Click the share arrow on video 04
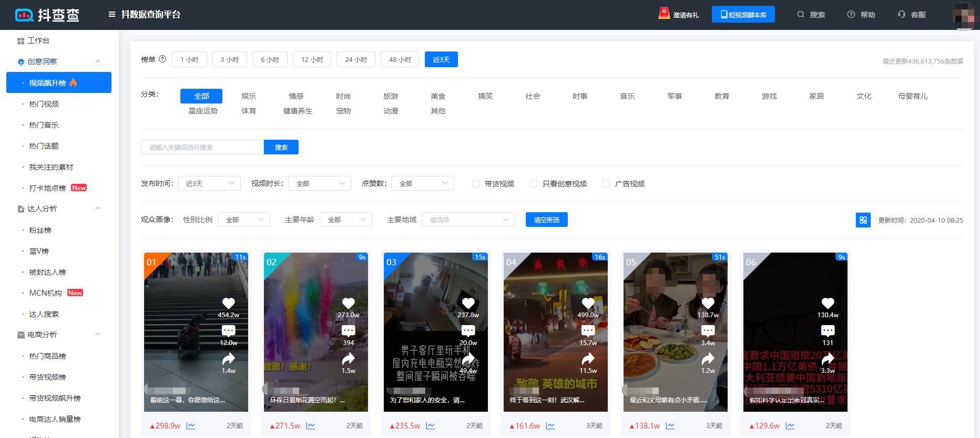980x438 pixels. click(x=588, y=359)
